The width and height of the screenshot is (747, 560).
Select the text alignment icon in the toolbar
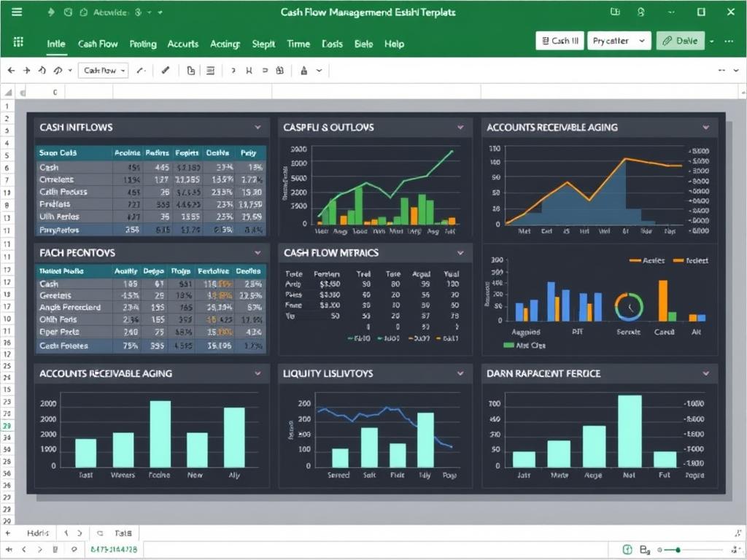tap(210, 70)
